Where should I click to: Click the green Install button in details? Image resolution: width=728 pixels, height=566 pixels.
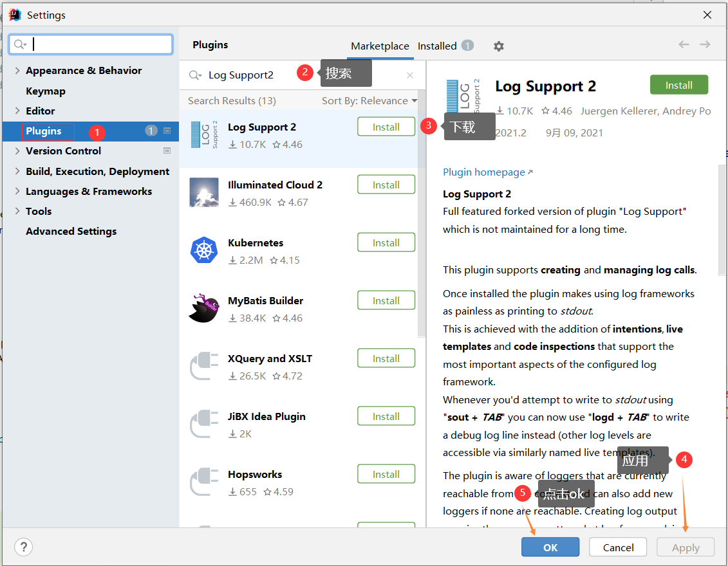[x=679, y=85]
